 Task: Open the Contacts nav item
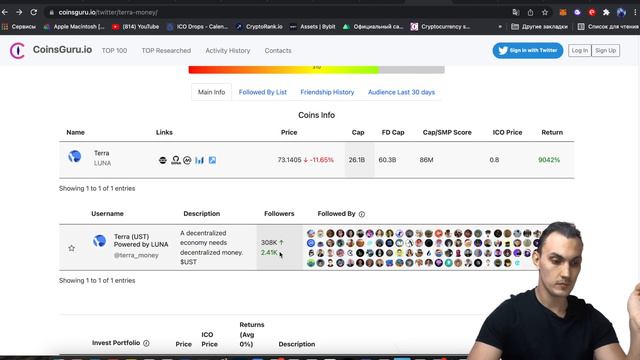coord(278,51)
